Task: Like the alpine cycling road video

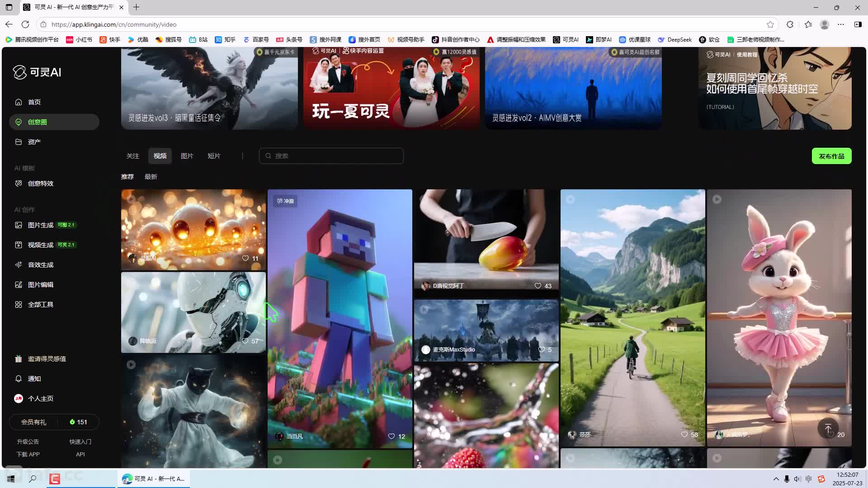Action: click(x=684, y=434)
